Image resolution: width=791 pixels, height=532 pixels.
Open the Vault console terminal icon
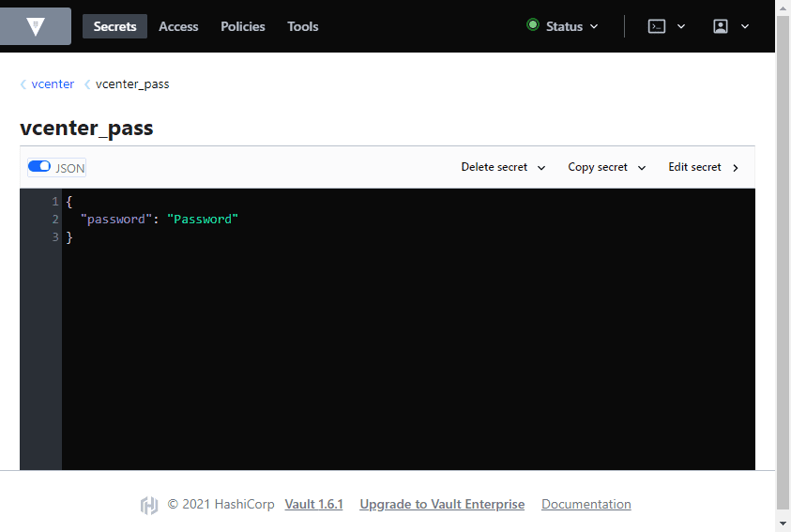656,26
